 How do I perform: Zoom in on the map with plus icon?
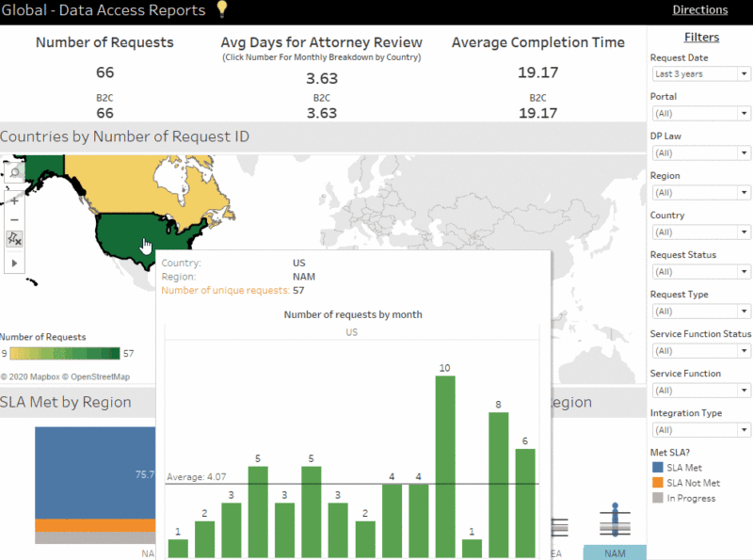click(x=14, y=200)
